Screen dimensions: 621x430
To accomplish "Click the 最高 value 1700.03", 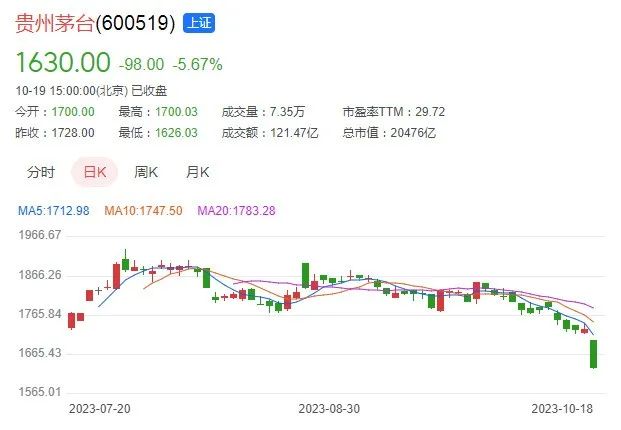I will (176, 112).
